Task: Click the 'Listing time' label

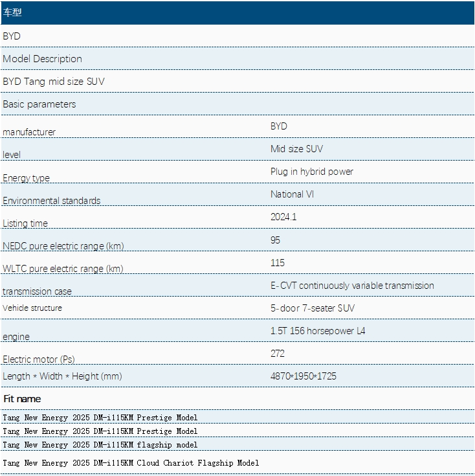Action: tap(25, 223)
